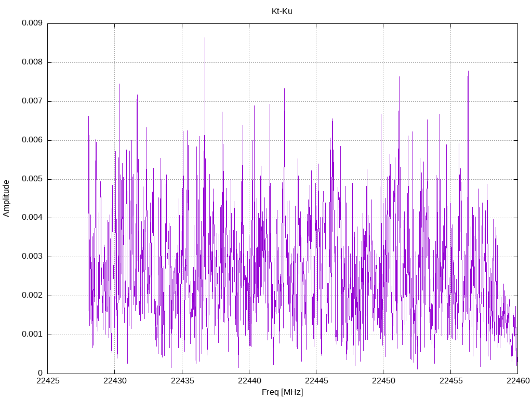
Task: Click y-axis tick label 0.009
Action: [x=32, y=23]
